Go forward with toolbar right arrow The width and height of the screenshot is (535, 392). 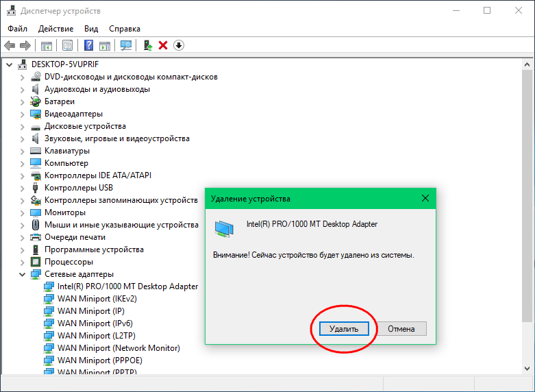pos(25,45)
